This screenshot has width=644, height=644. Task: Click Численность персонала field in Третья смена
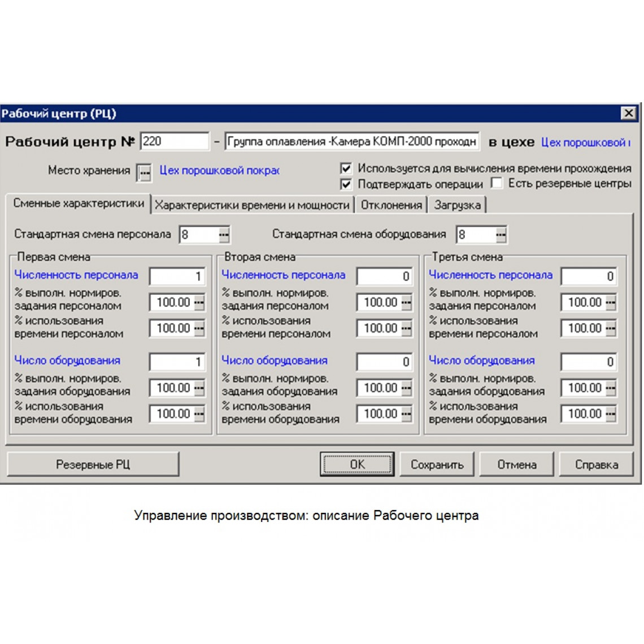tap(589, 276)
